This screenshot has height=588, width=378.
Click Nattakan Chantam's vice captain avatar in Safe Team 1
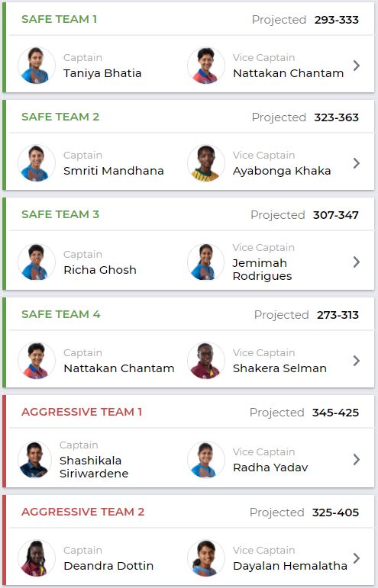[x=206, y=66]
